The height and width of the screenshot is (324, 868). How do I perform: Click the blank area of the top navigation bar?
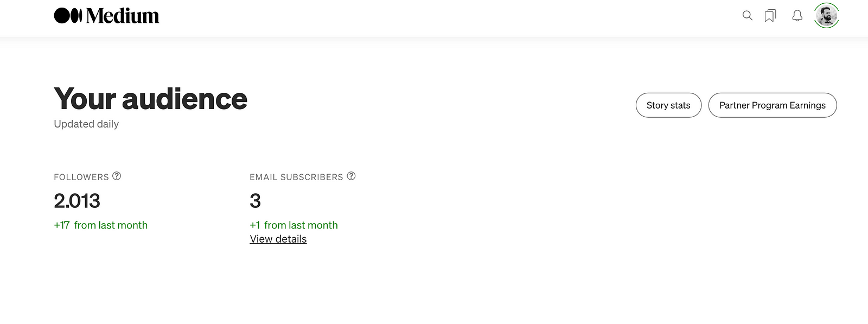pos(434,16)
